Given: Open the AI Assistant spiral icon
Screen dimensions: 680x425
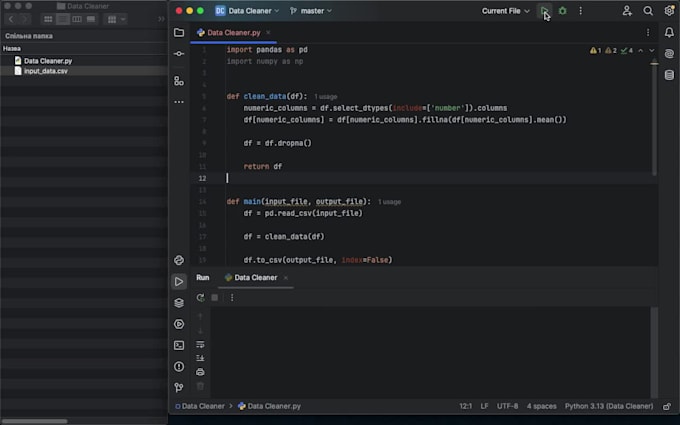Looking at the screenshot, I should coord(669,53).
